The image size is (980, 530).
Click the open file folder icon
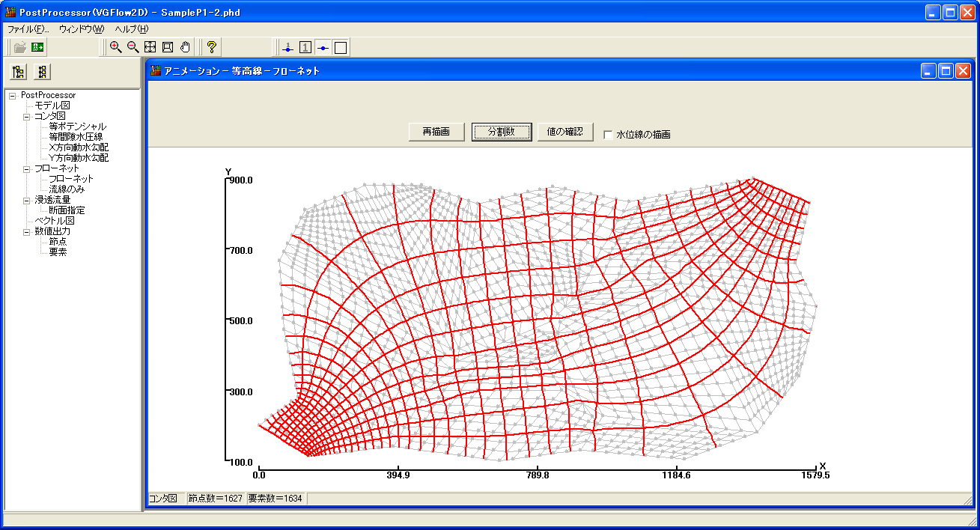[19, 47]
